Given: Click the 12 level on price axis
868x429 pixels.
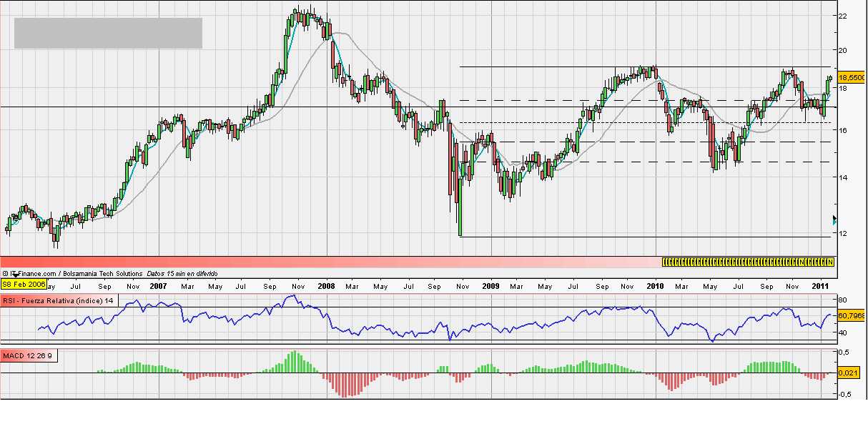Looking at the screenshot, I should point(843,233).
